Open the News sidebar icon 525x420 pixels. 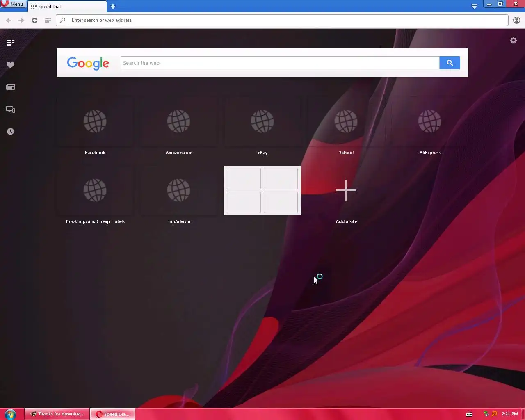(10, 87)
